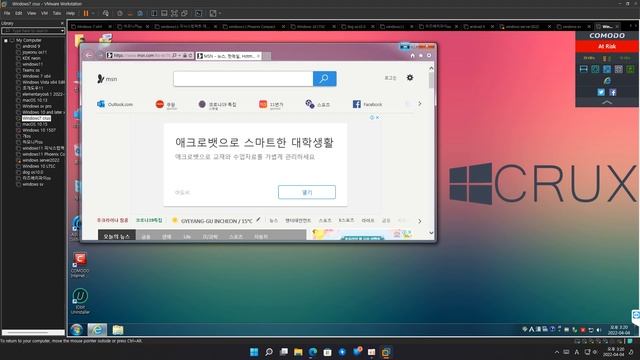The width and height of the screenshot is (640, 360).
Task: Expand the MSN category bar right chevron
Action: tap(420, 221)
